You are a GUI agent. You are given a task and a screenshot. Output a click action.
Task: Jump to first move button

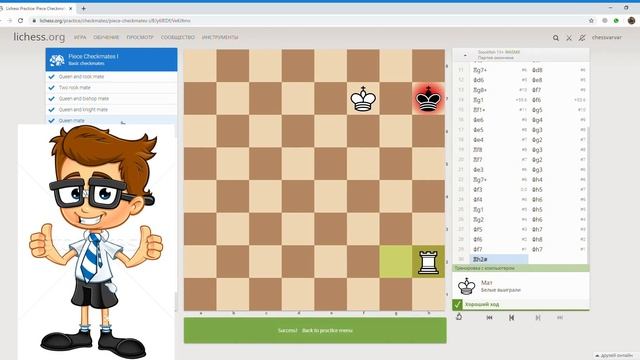[489, 318]
